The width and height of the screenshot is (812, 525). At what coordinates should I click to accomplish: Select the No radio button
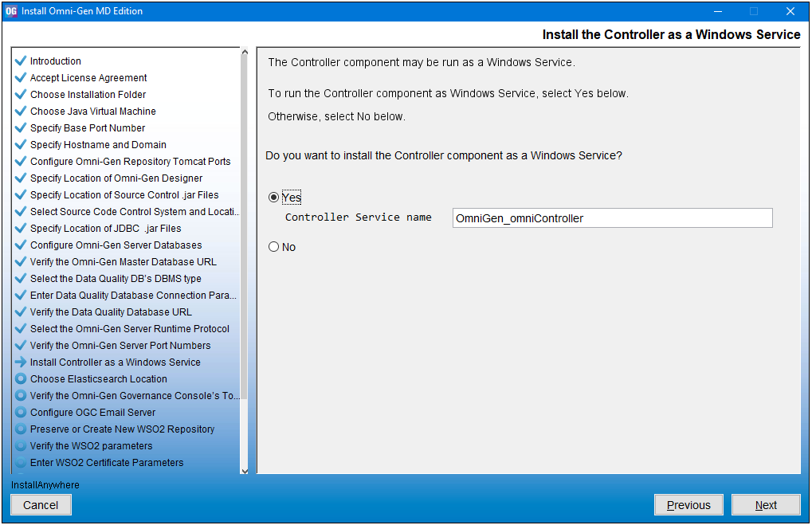pos(273,246)
